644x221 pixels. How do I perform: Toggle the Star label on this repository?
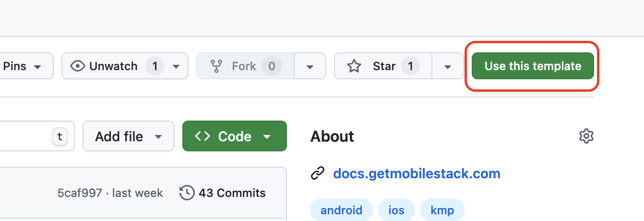[384, 66]
